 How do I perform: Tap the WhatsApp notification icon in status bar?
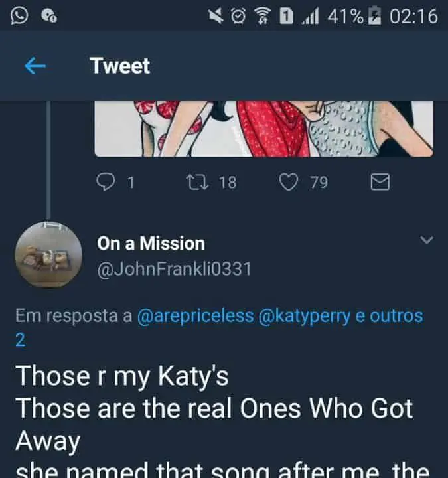20,15
